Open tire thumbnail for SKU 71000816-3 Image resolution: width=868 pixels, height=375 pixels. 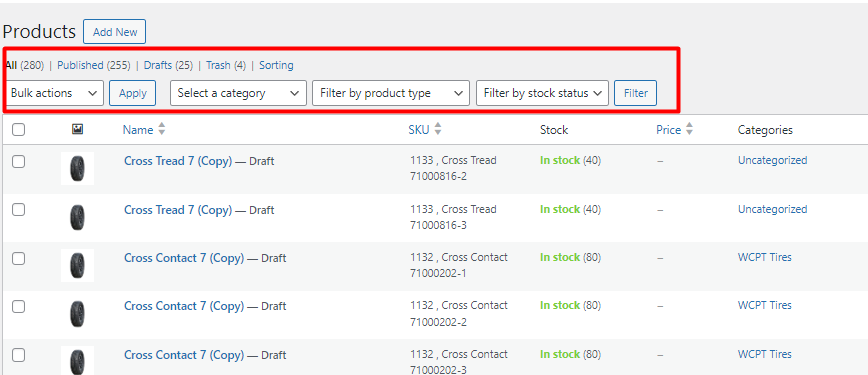78,217
